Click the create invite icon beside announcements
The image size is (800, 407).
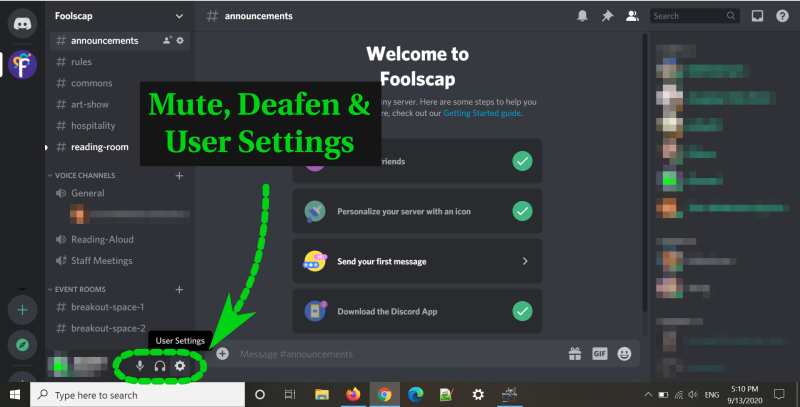tap(167, 40)
